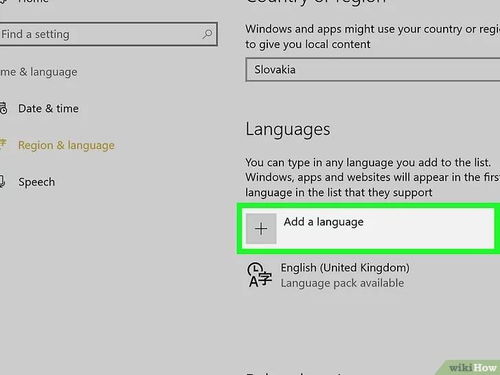Expand the Slovakia country dropdown

(x=373, y=70)
